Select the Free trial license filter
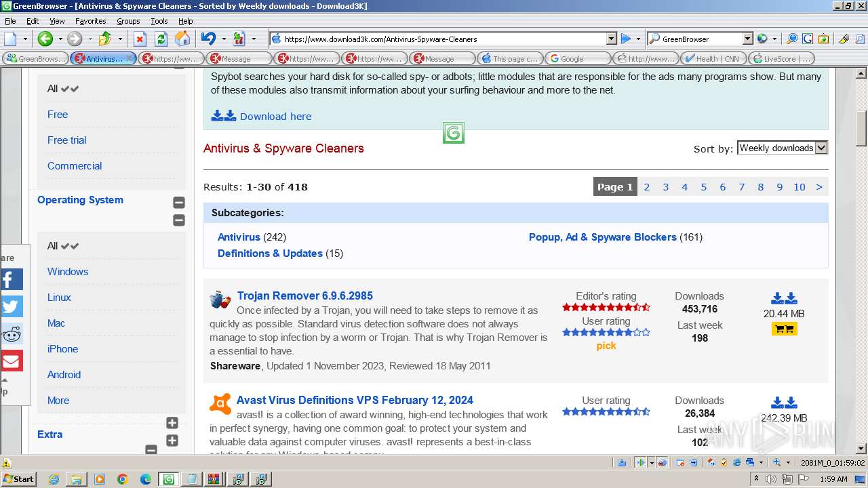Viewport: 868px width, 488px height. (66, 140)
